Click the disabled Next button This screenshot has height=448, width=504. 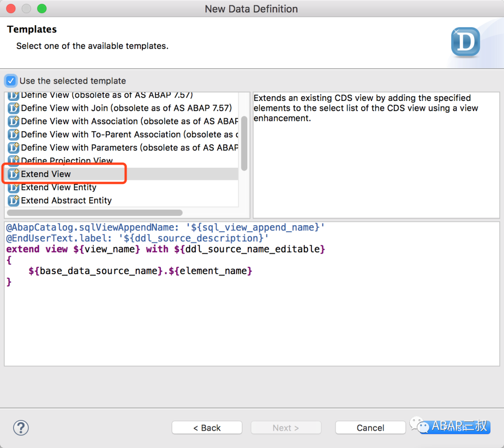pyautogui.click(x=286, y=428)
